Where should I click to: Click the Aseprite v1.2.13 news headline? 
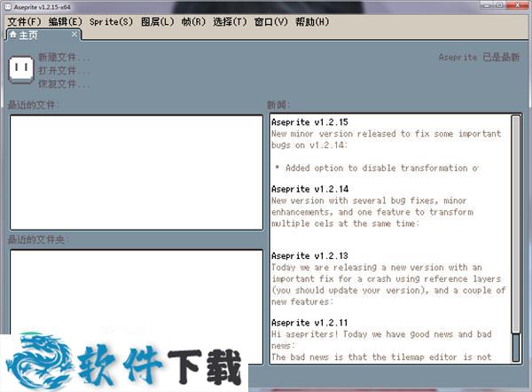[309, 256]
